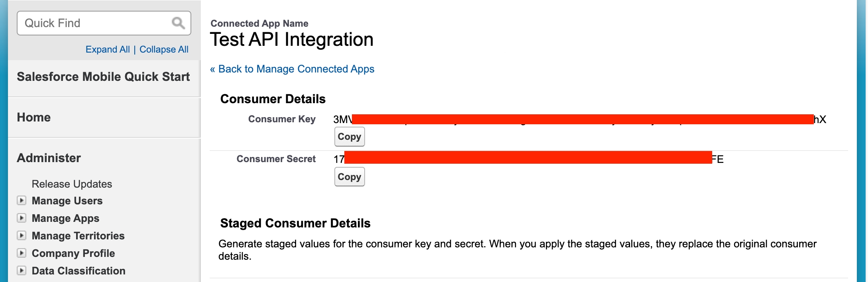The image size is (868, 282).
Task: Expand the Manage Apps arrow
Action: [22, 218]
